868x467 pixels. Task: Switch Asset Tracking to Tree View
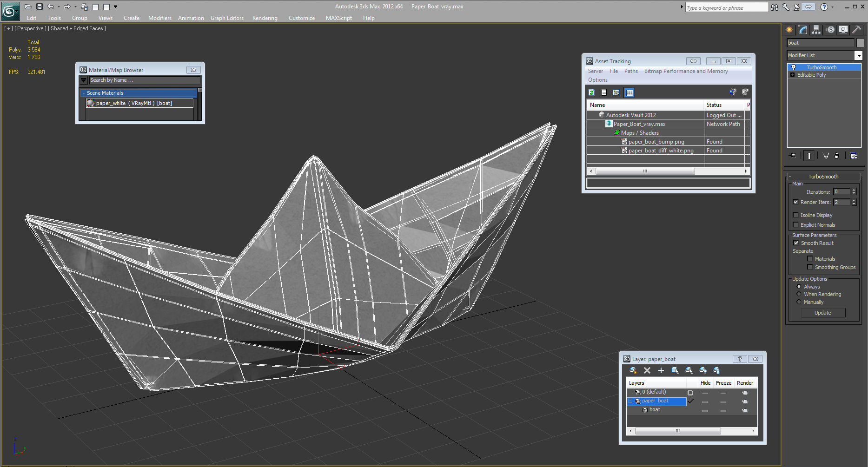[616, 92]
